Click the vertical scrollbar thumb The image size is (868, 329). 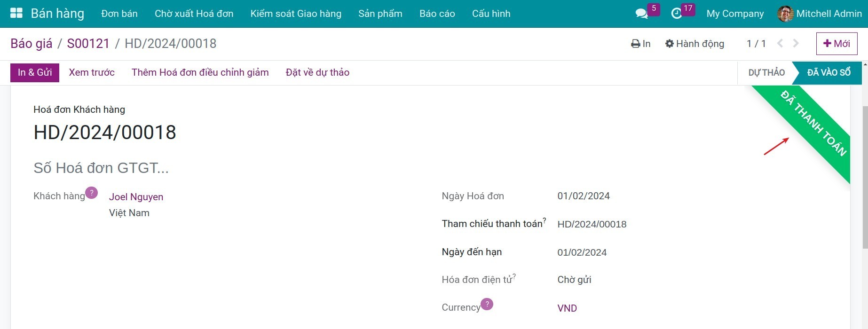click(x=865, y=178)
